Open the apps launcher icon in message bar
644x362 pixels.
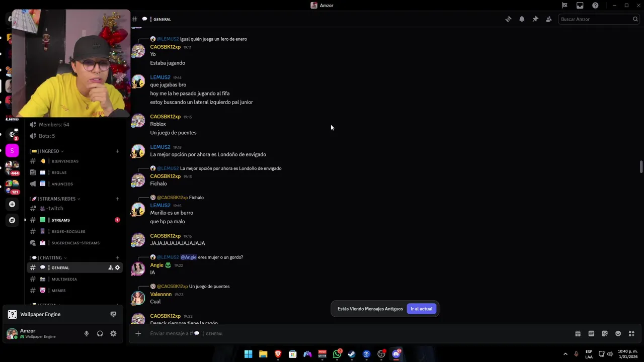coord(631,333)
